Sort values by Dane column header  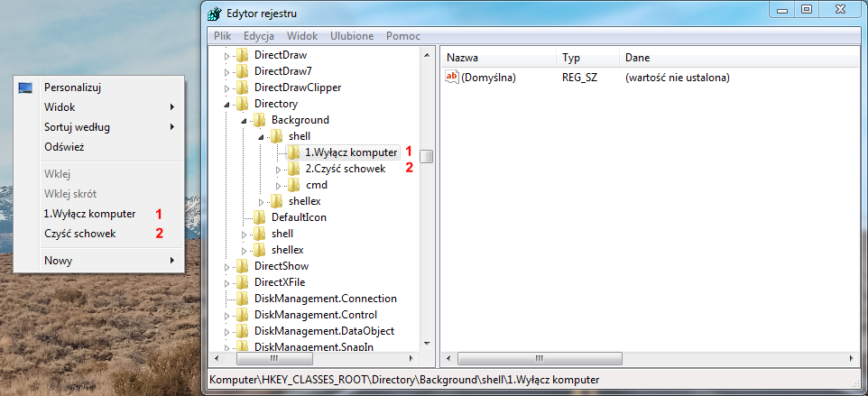[740, 58]
